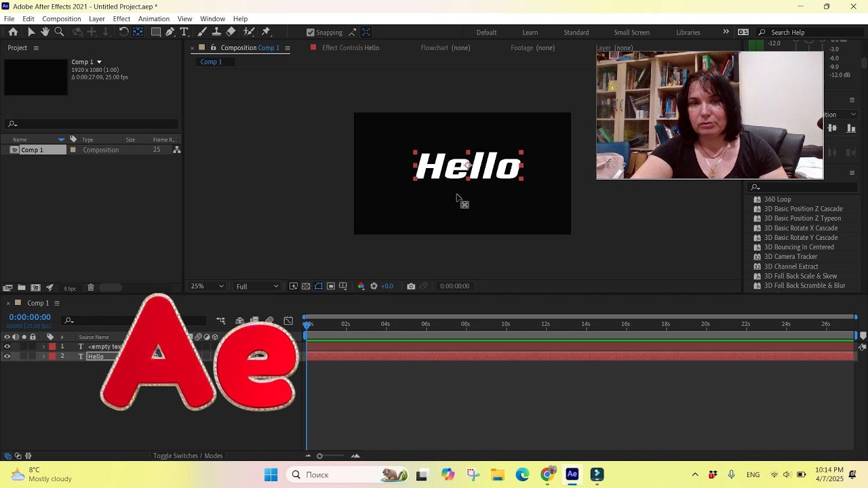
Task: Click the exposure value +0.0
Action: click(387, 286)
